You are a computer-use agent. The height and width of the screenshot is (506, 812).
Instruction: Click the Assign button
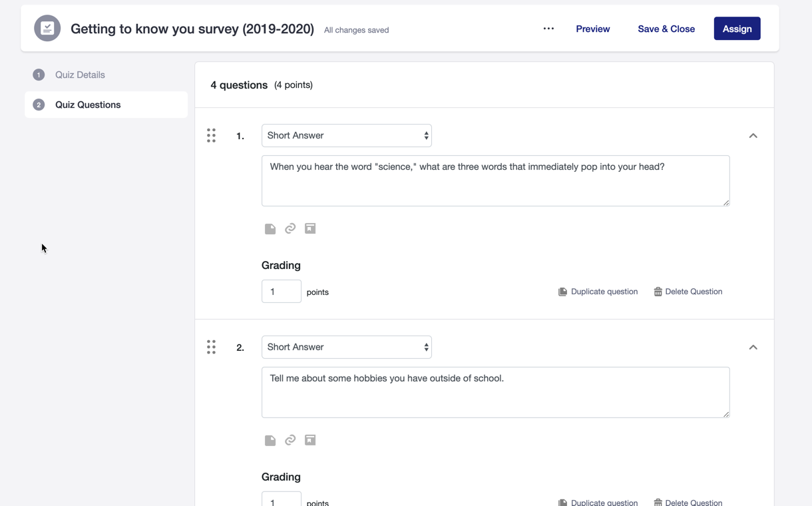tap(737, 29)
